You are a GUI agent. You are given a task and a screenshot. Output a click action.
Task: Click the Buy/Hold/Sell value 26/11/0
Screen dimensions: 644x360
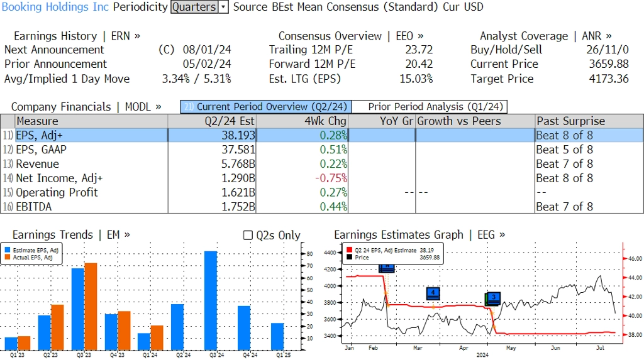pyautogui.click(x=608, y=50)
